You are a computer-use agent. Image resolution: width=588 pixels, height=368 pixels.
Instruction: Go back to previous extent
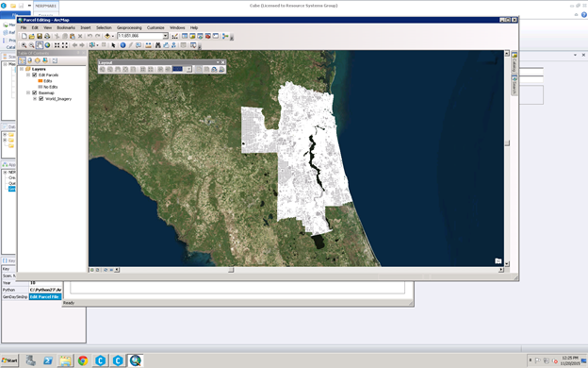click(74, 45)
